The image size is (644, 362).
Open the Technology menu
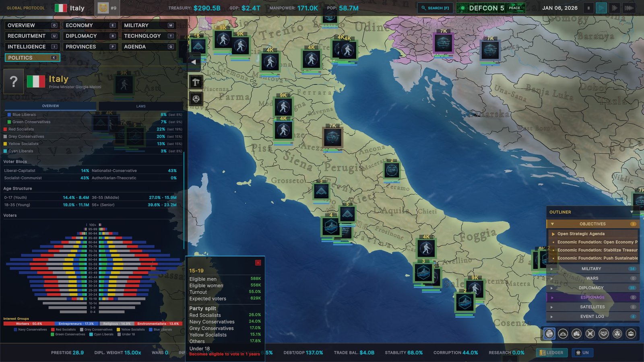click(x=149, y=36)
